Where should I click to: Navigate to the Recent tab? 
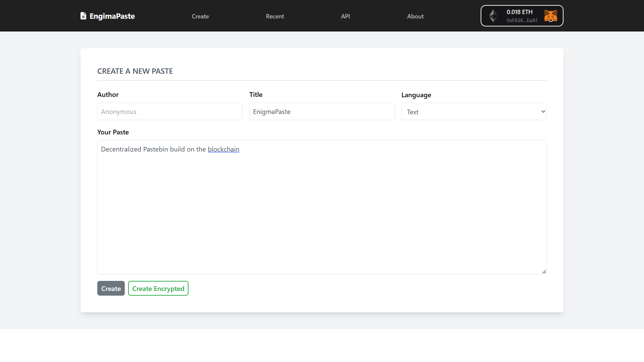[x=275, y=16]
